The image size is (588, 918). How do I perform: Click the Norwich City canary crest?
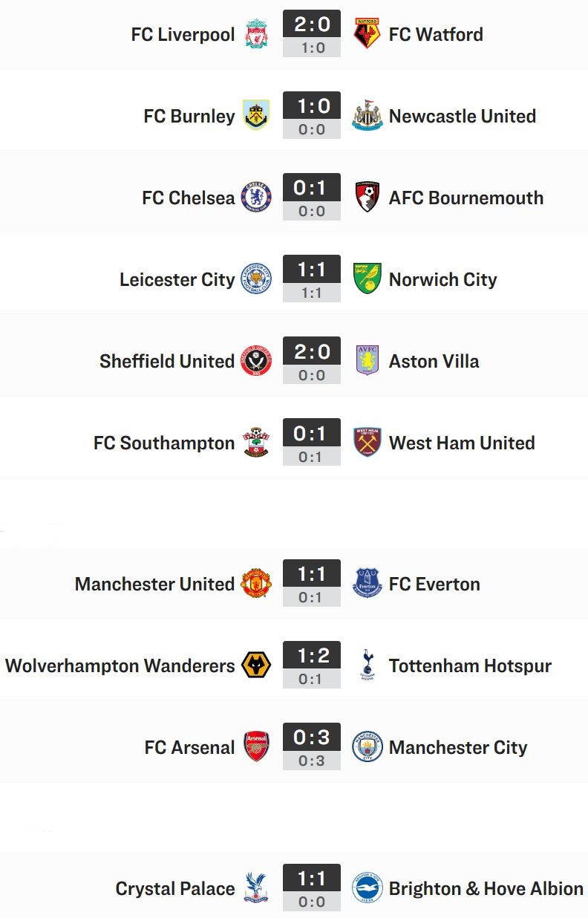tap(367, 279)
